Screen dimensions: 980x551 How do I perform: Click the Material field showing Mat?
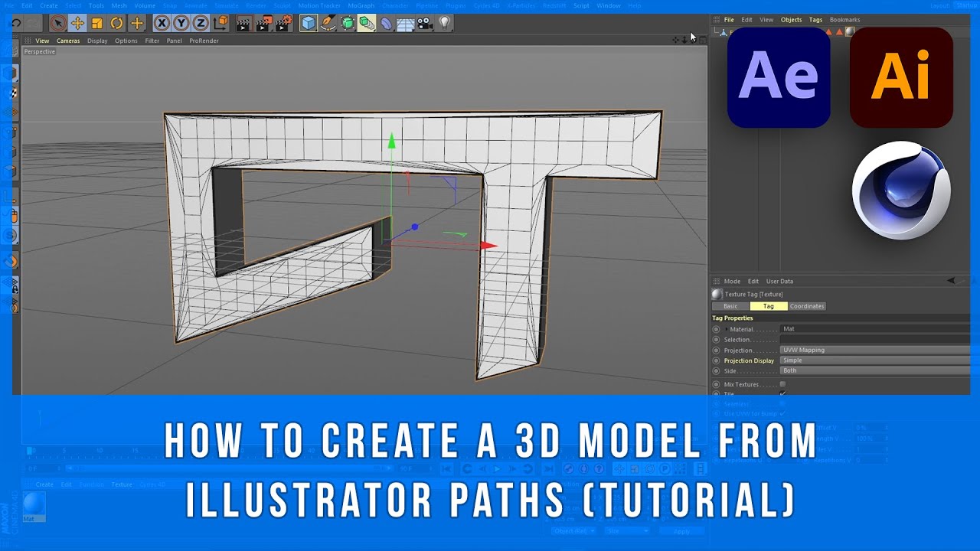[x=875, y=329]
